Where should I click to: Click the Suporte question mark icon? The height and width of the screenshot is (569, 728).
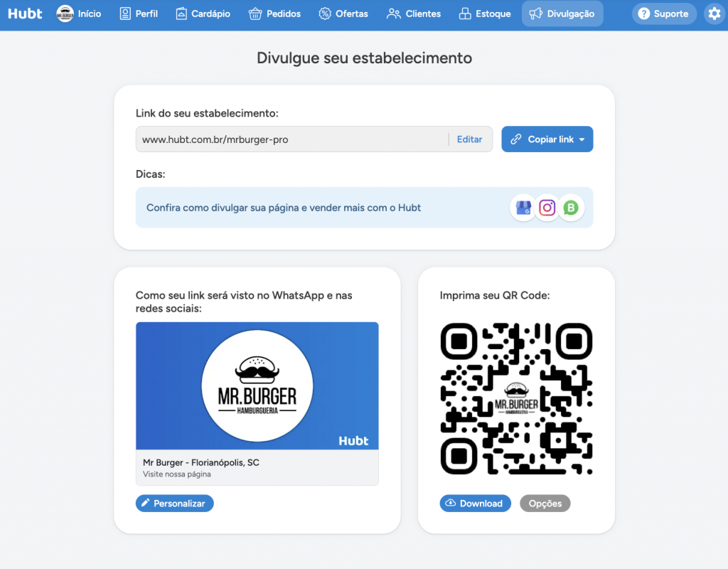click(x=643, y=14)
